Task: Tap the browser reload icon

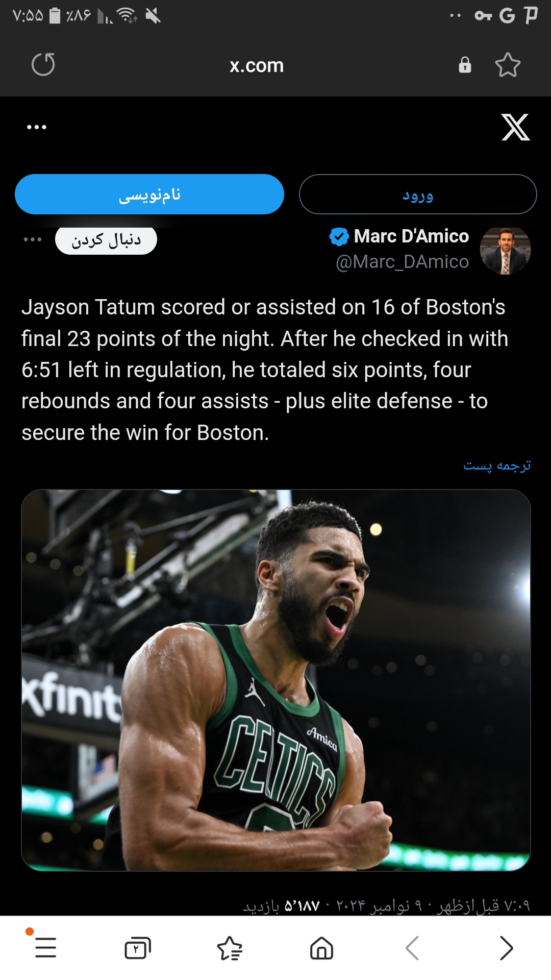Action: 43,65
